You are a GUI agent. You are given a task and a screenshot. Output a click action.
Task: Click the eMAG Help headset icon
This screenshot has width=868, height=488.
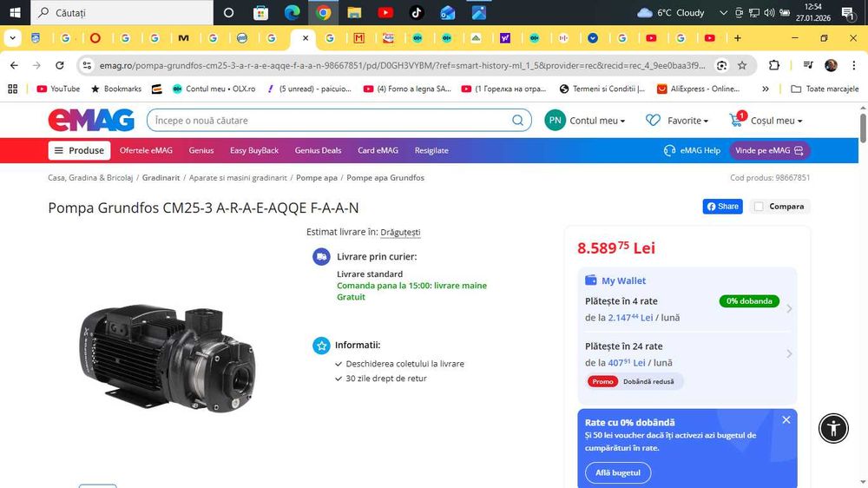[669, 150]
